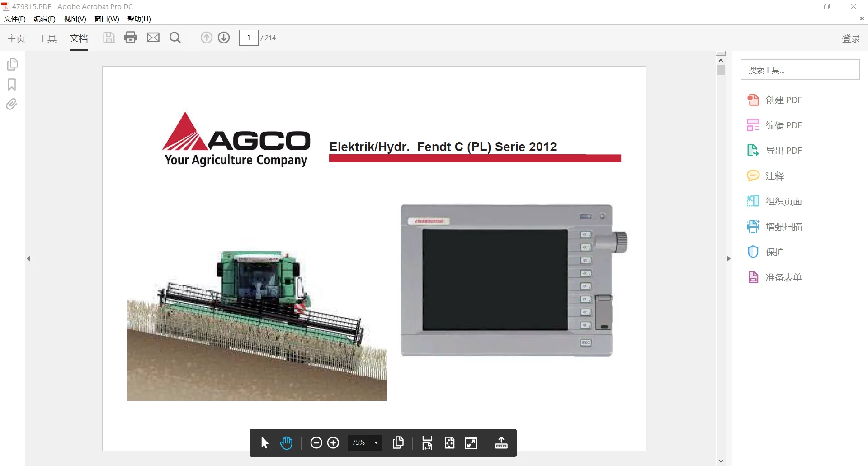Click the 准备表单 form icon

click(753, 277)
